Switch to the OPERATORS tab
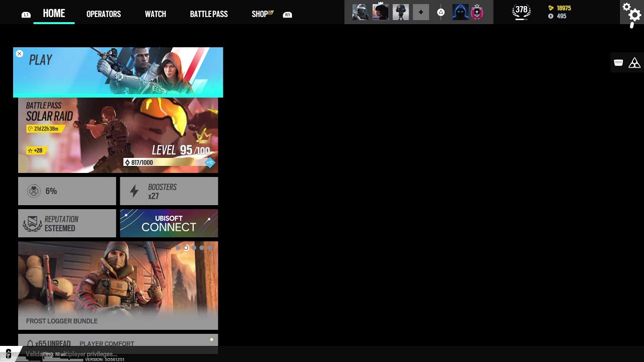The height and width of the screenshot is (362, 644). [x=104, y=14]
